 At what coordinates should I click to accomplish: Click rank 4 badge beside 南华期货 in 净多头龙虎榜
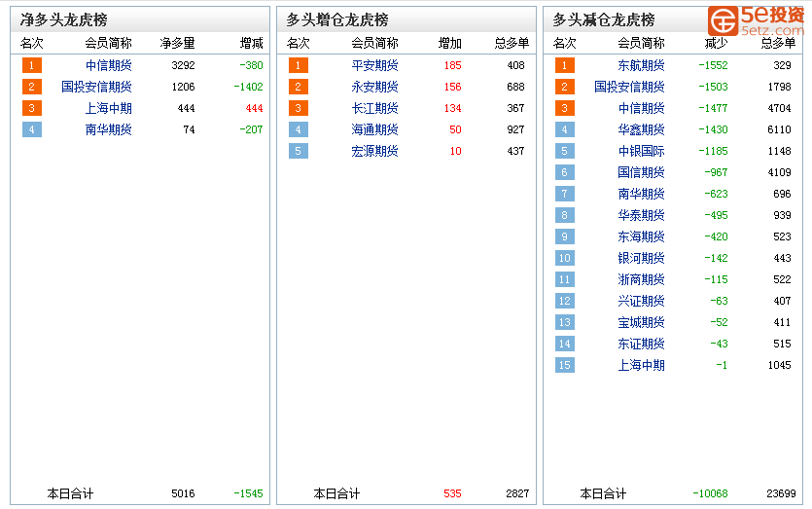coord(31,129)
